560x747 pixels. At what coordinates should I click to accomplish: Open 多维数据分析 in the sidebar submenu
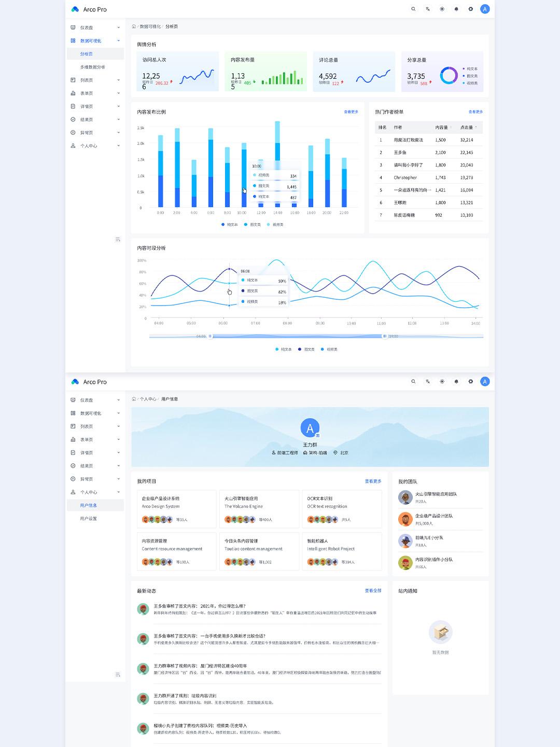click(x=92, y=67)
